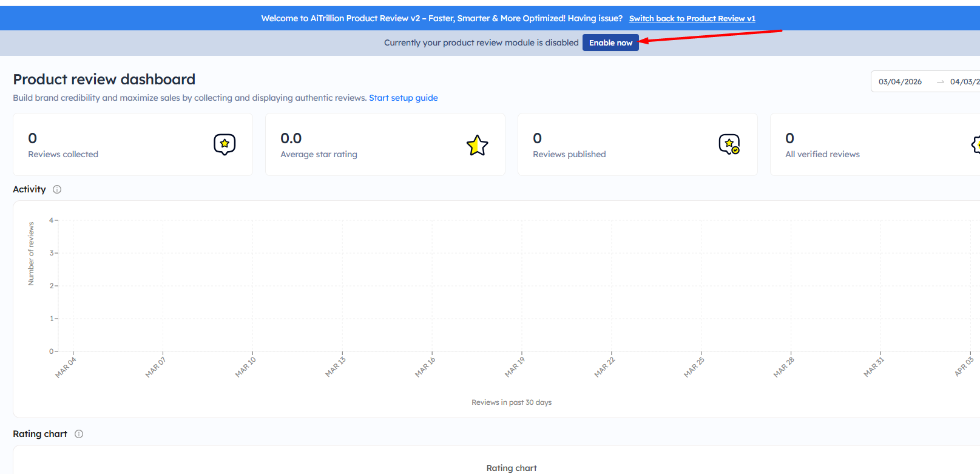Open the Start setup guide link
The height and width of the screenshot is (474, 980).
point(403,98)
